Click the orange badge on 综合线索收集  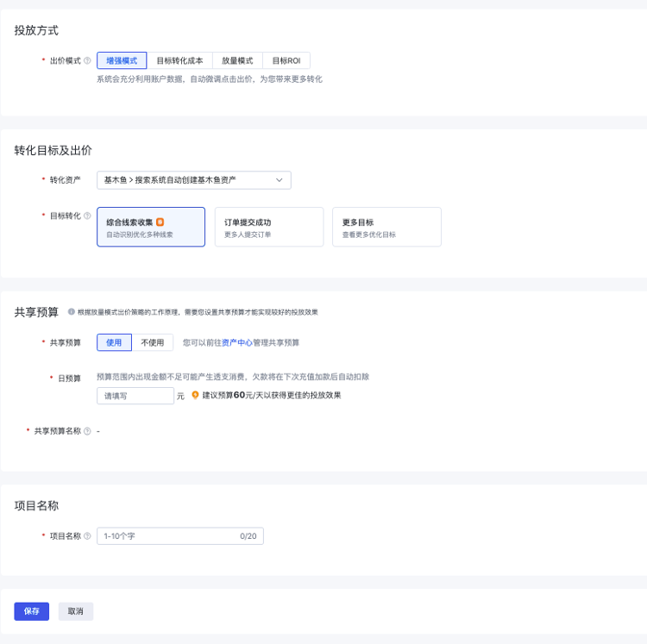(160, 222)
